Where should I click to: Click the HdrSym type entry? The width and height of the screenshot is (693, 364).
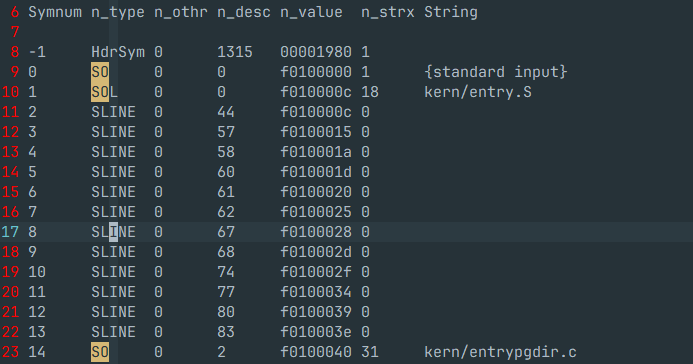(118, 52)
